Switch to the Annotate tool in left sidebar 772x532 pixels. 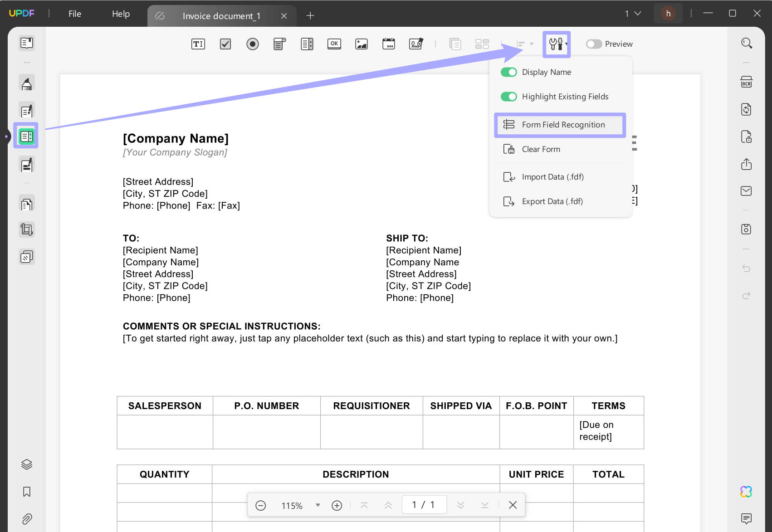(x=26, y=83)
